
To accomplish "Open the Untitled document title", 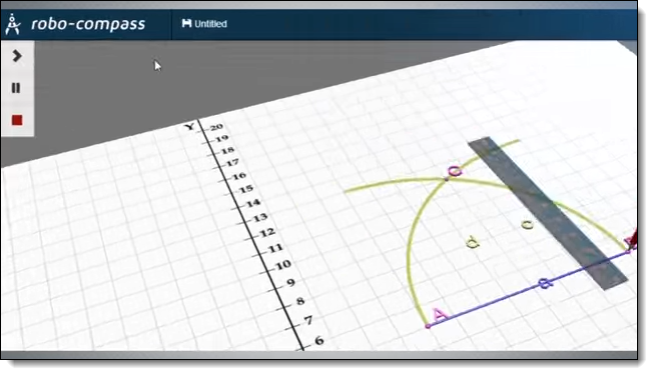I will pos(210,24).
